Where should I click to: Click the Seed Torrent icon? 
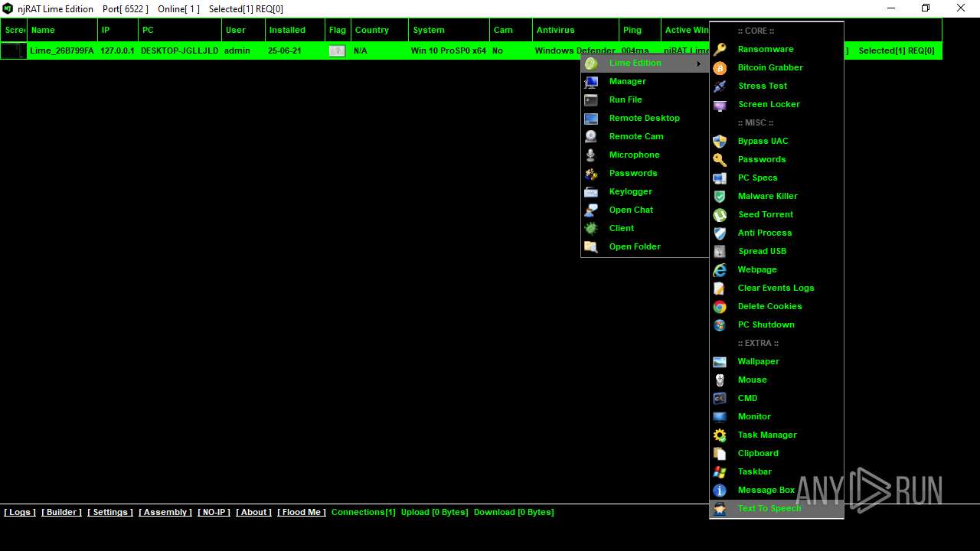click(x=720, y=214)
